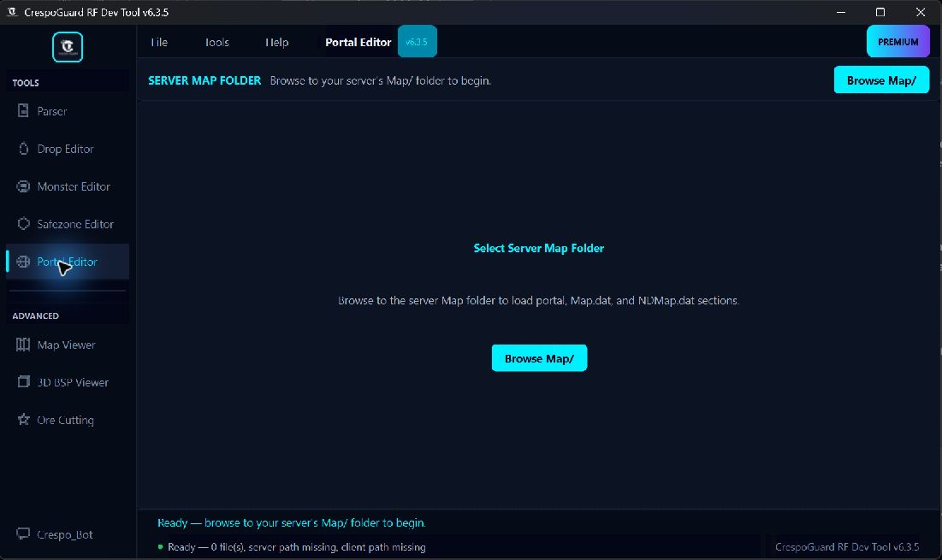Minimize the CrespoGuard window

841,12
